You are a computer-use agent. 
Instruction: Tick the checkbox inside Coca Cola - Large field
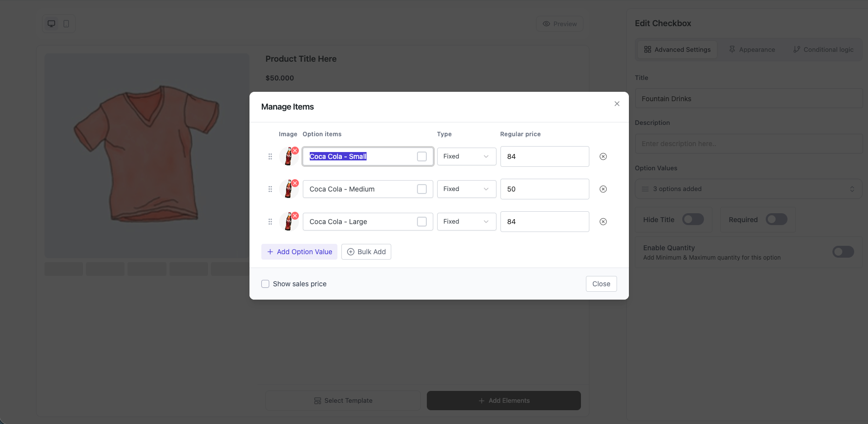[x=422, y=222]
